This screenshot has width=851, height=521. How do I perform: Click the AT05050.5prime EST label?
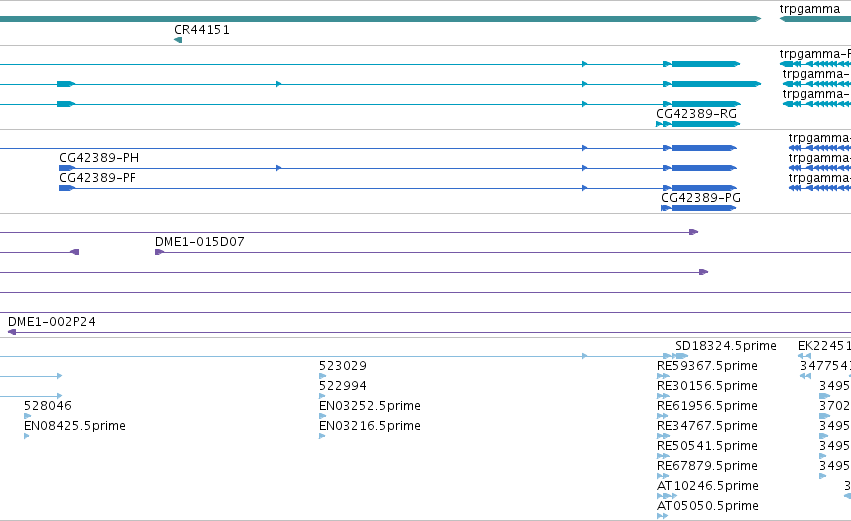(x=708, y=506)
